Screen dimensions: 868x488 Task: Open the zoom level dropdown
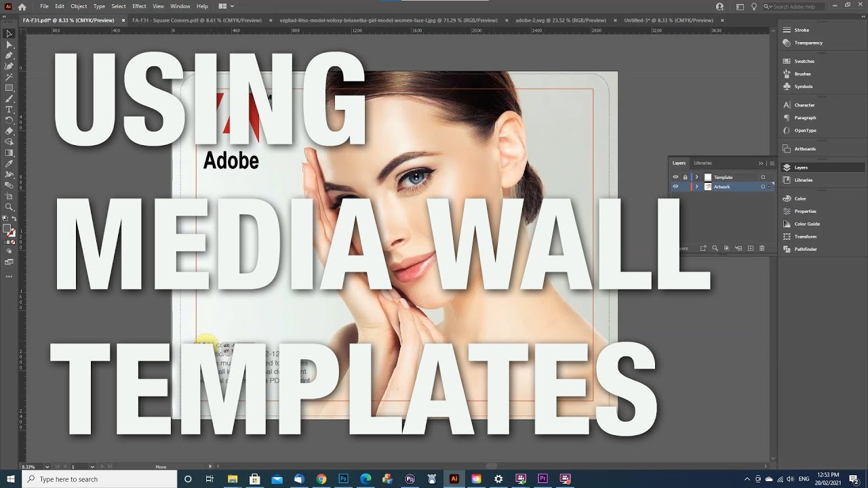pyautogui.click(x=47, y=466)
